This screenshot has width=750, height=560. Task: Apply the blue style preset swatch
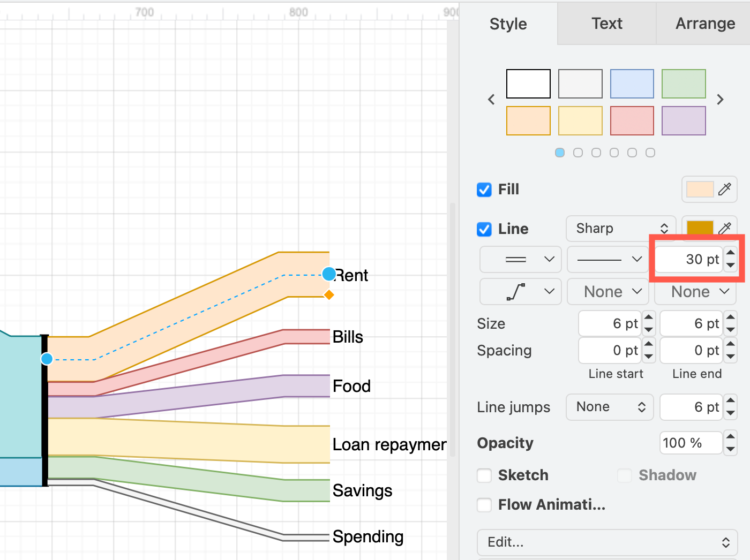click(x=632, y=84)
